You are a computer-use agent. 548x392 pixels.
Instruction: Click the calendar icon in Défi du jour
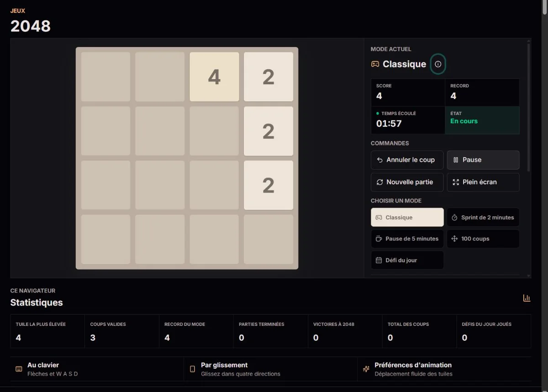[x=379, y=260]
